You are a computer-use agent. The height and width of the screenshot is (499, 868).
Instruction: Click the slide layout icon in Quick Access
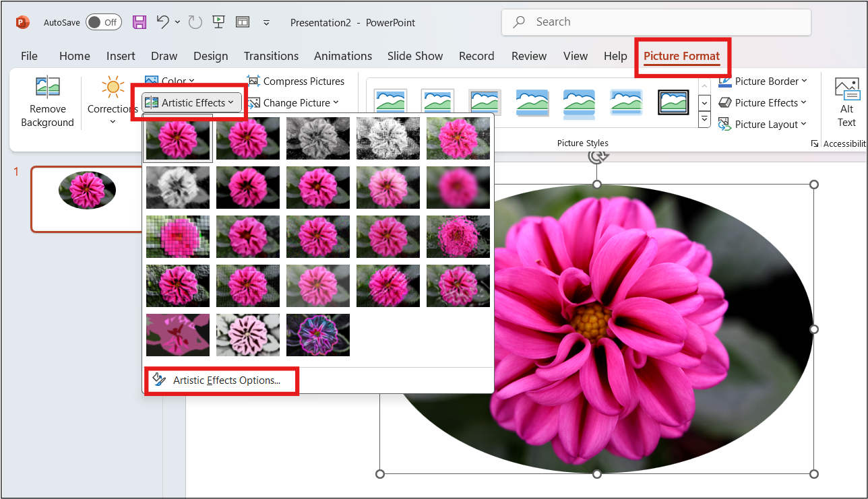243,22
